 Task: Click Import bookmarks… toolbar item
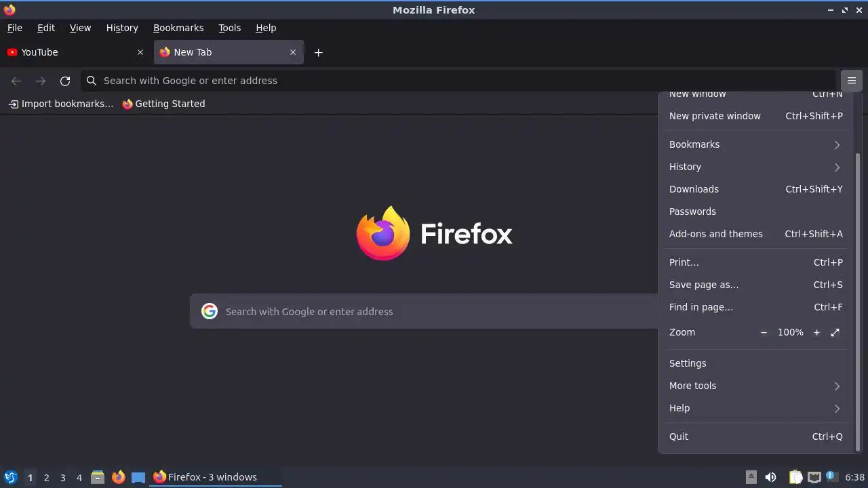pos(61,104)
